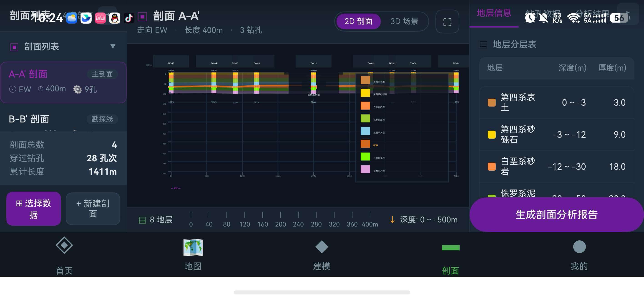Select borehole label ZK-15
This screenshot has width=644, height=299.
(171, 63)
